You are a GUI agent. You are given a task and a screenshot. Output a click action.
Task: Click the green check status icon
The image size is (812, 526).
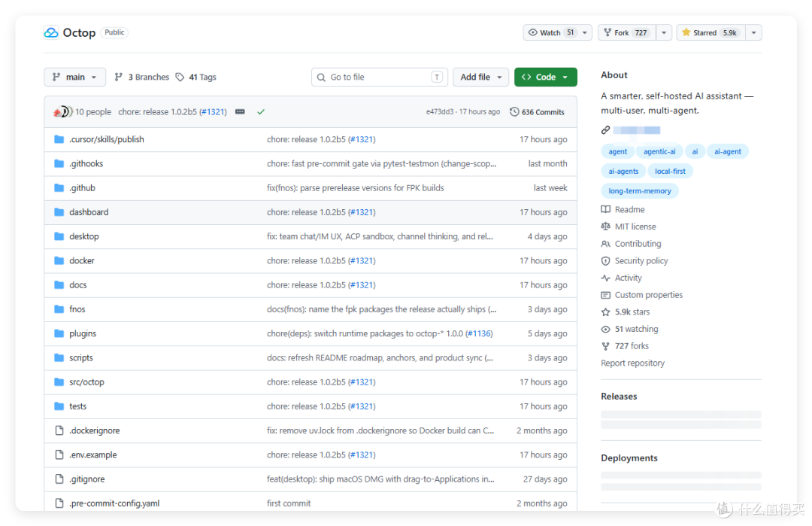(261, 112)
